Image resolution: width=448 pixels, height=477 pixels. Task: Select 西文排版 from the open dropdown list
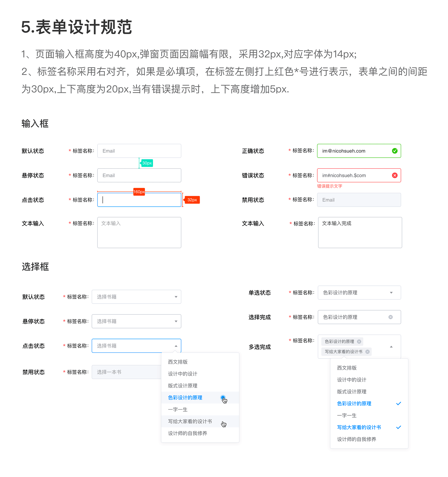tap(178, 362)
